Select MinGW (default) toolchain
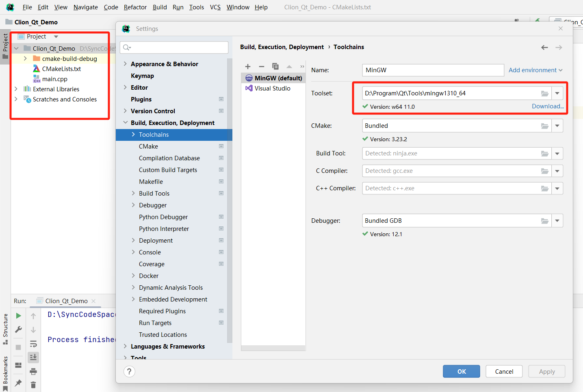The width and height of the screenshot is (583, 392). (273, 78)
